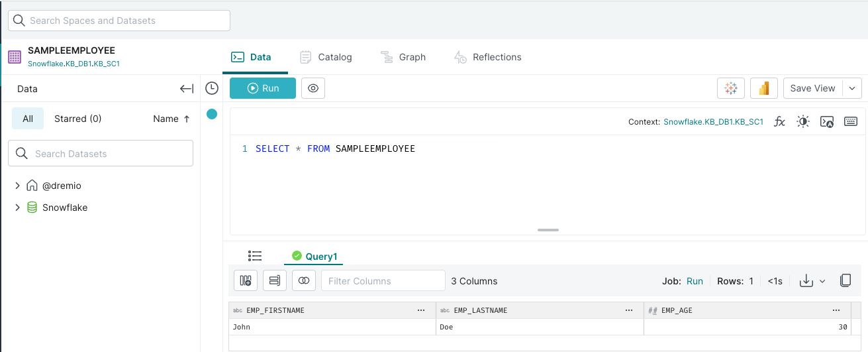Click the EMP_AGE column header
The image size is (868, 352).
[x=747, y=310]
